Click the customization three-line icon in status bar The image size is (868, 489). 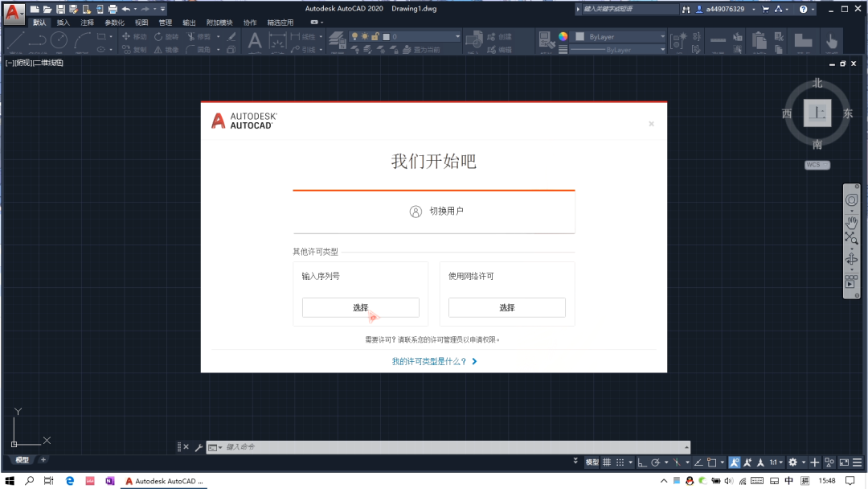click(x=857, y=462)
